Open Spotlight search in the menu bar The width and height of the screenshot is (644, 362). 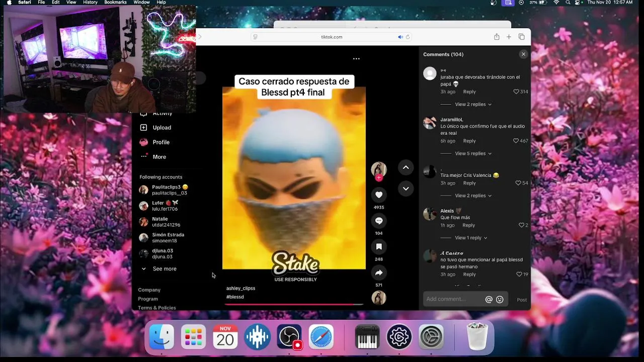coord(568,3)
